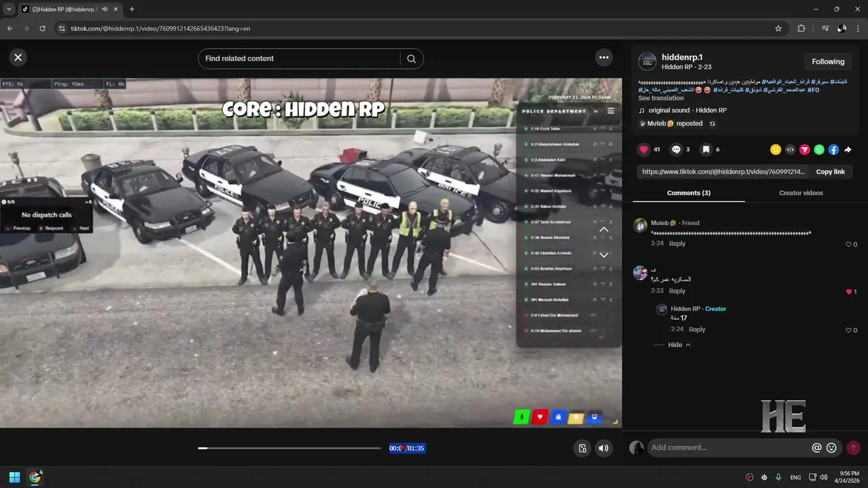Reply to Muteb's comment

[x=677, y=243]
